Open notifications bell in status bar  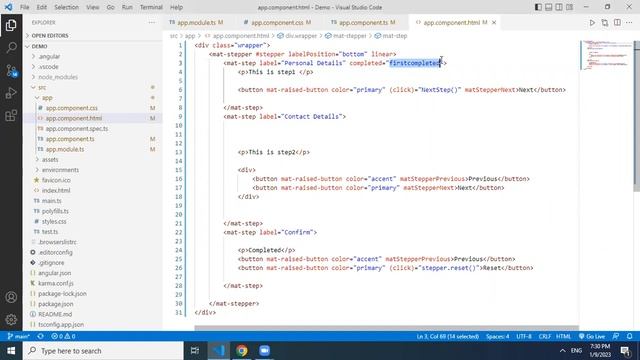[x=629, y=336]
